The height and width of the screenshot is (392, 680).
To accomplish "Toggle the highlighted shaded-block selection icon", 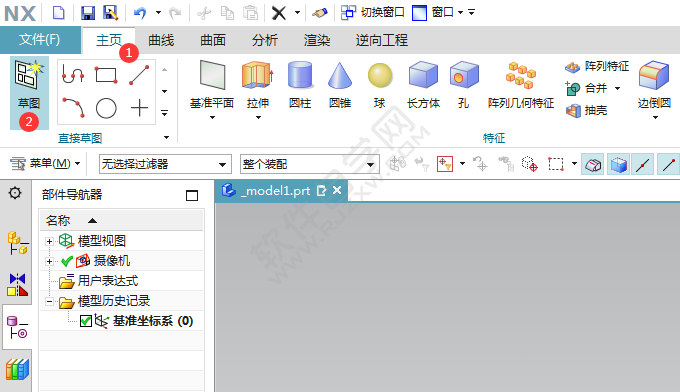I will click(x=593, y=164).
